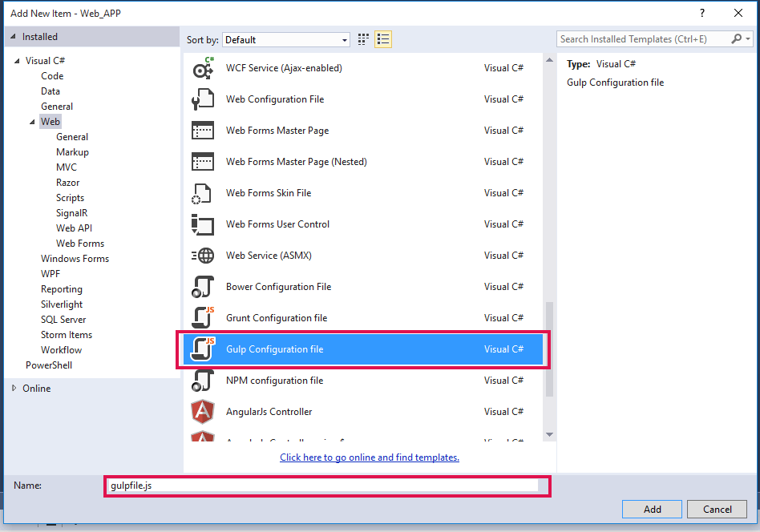Click the Add button
760x532 pixels.
652,509
